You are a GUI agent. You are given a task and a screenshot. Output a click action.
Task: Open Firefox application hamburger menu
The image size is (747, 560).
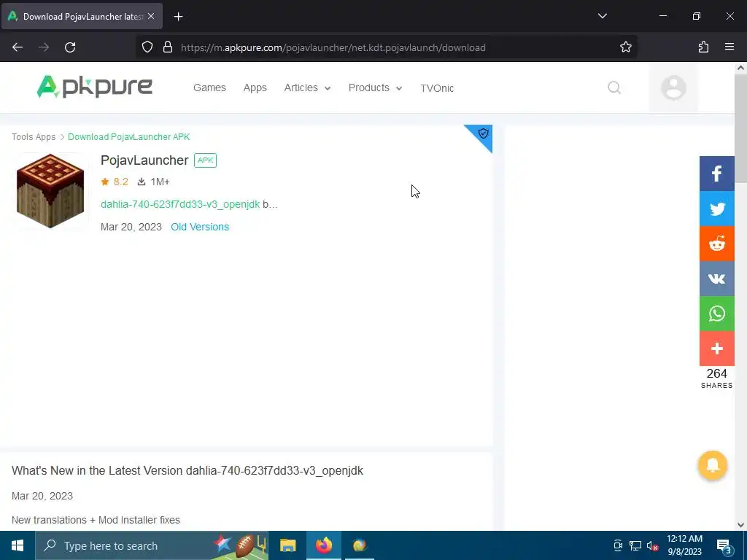729,47
